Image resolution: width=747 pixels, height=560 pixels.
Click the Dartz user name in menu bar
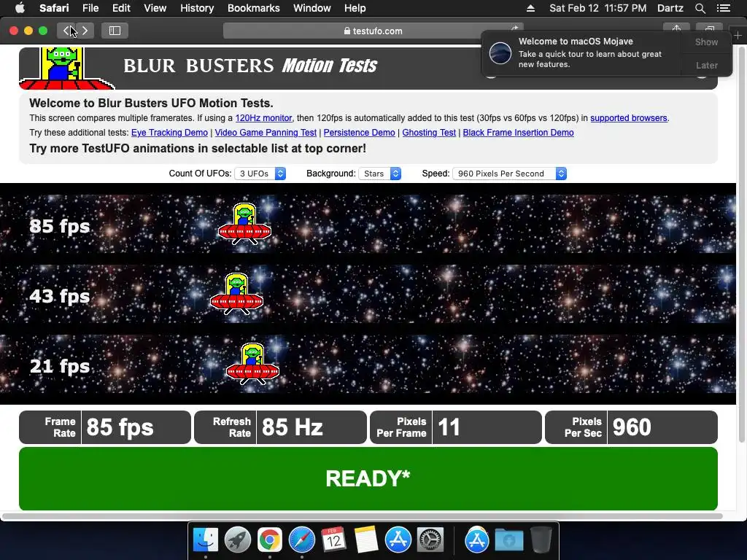click(670, 8)
